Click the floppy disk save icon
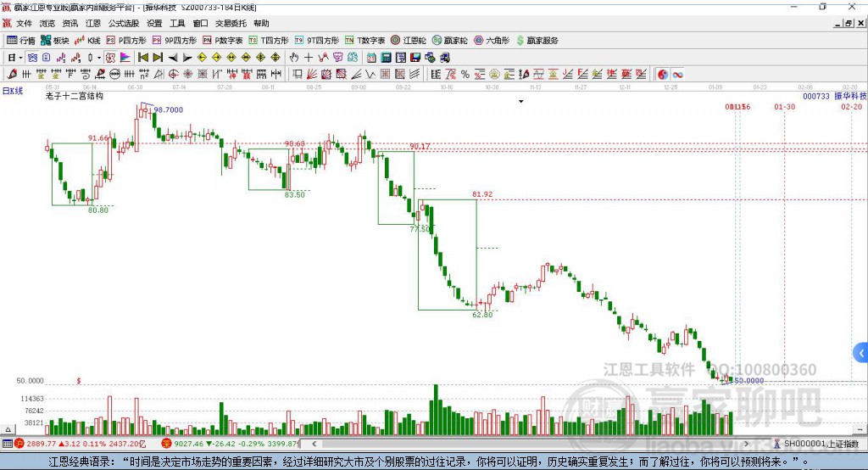The height and width of the screenshot is (470, 868). [x=415, y=58]
